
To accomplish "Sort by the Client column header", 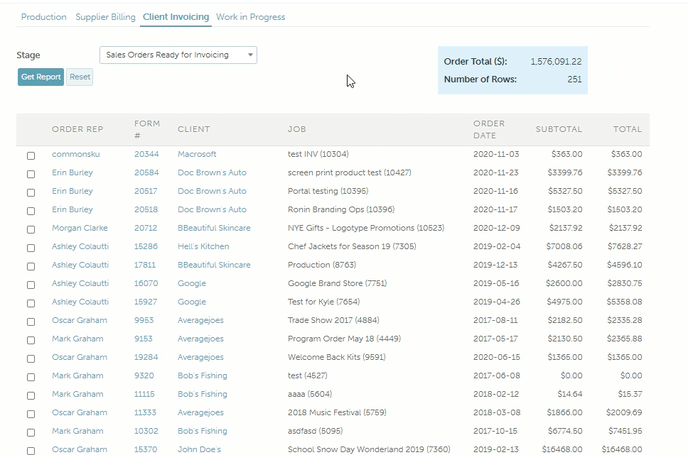I will click(194, 129).
